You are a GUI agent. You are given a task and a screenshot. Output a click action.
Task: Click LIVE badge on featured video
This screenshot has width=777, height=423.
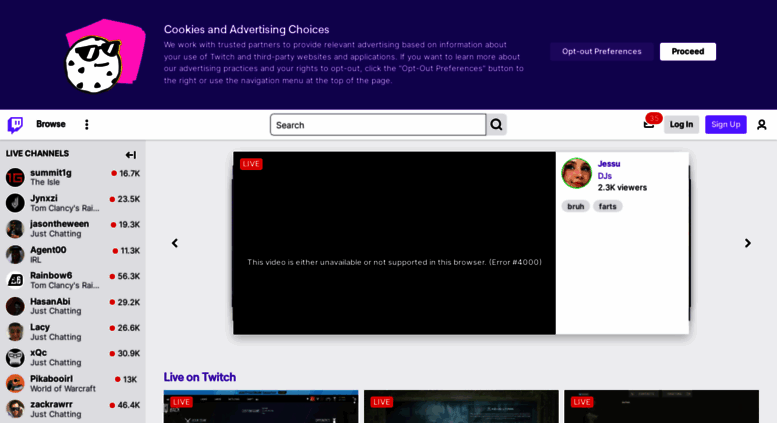(251, 164)
